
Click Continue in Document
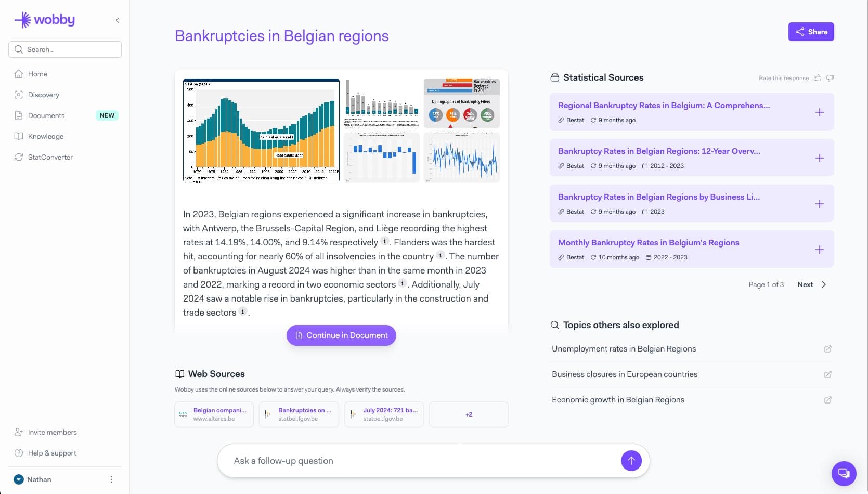point(341,335)
